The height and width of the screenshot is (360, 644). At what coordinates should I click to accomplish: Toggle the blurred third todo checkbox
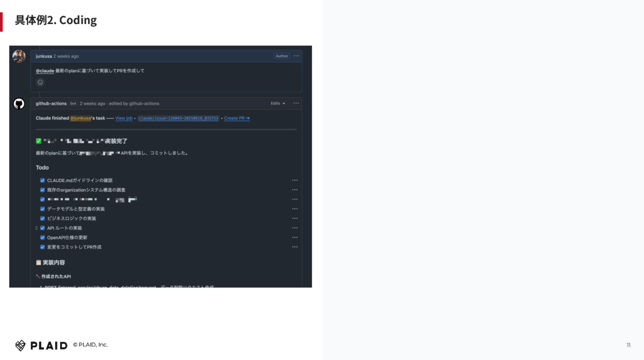(x=42, y=200)
